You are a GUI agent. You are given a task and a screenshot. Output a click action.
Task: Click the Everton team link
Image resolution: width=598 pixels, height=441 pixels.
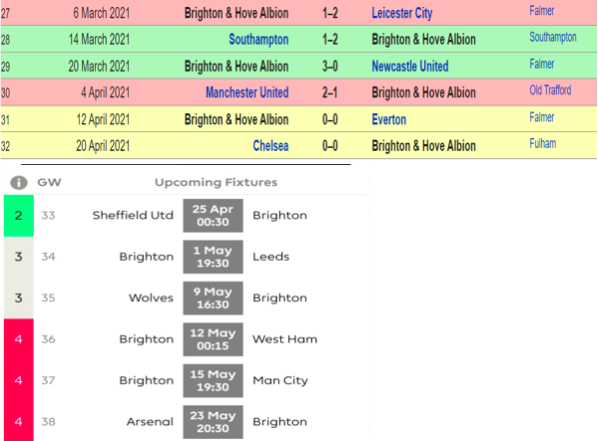click(389, 119)
